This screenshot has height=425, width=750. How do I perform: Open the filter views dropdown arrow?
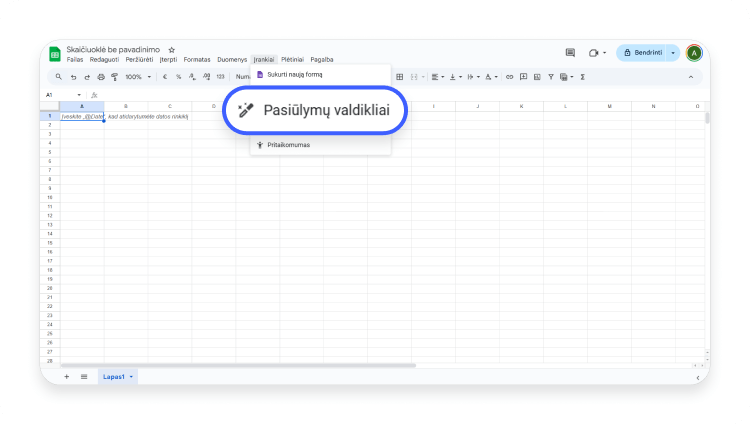(x=572, y=77)
